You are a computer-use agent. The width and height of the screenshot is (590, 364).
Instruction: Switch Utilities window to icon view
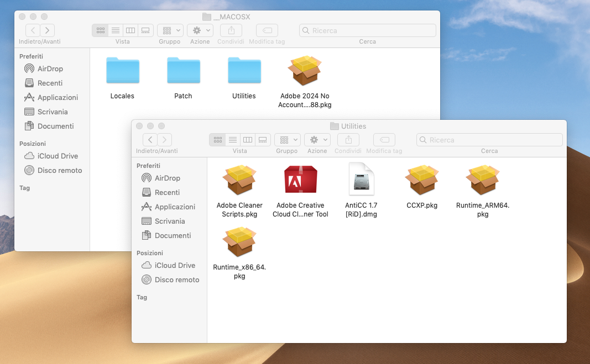point(217,140)
